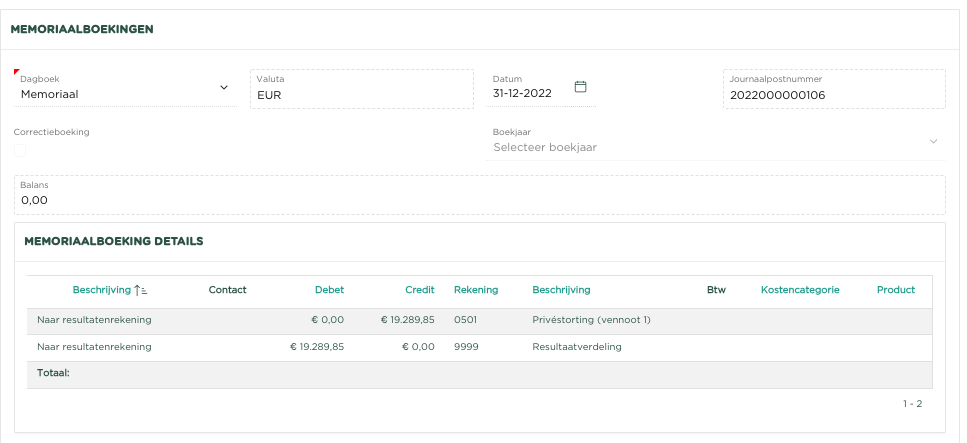Toggle the Correctieboeking checkbox
Viewport: 967px width, 443px height.
[x=20, y=151]
